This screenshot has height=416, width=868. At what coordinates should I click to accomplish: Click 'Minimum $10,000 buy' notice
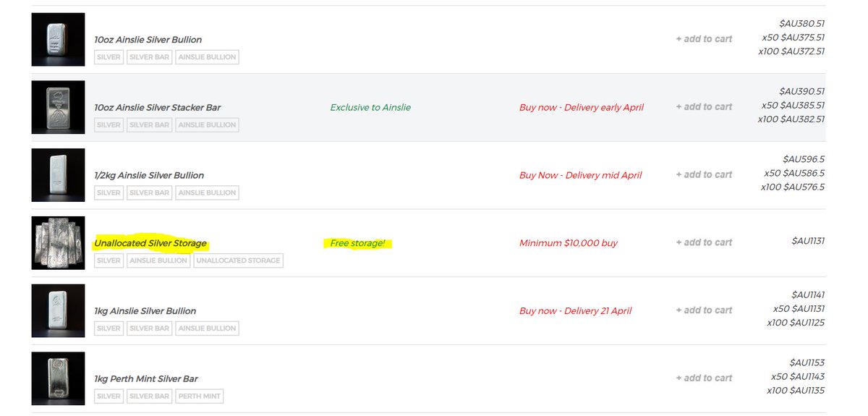(569, 243)
